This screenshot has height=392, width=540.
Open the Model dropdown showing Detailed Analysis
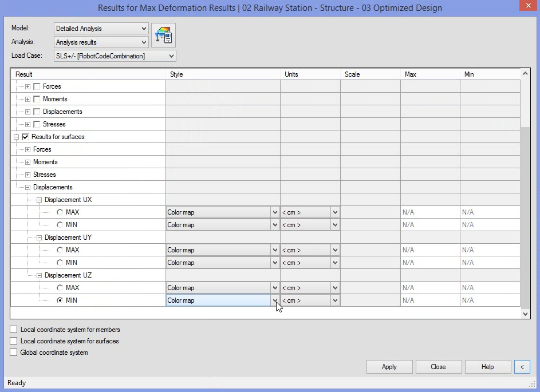click(143, 28)
